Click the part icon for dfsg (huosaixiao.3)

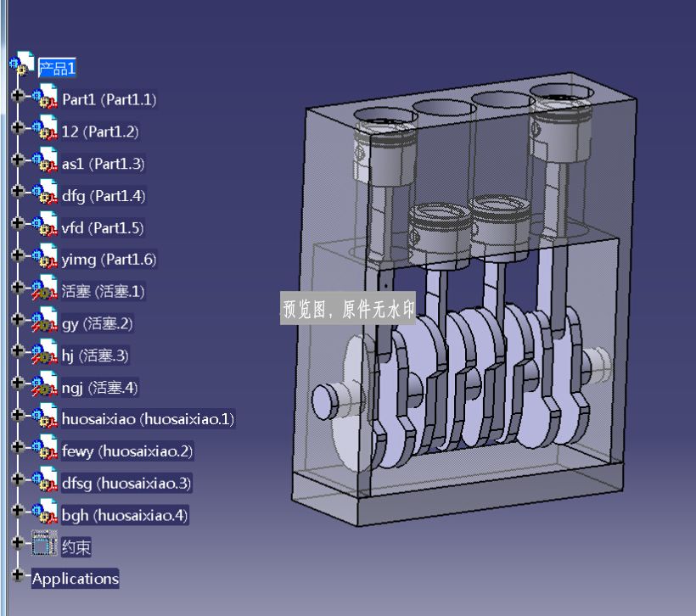44,480
